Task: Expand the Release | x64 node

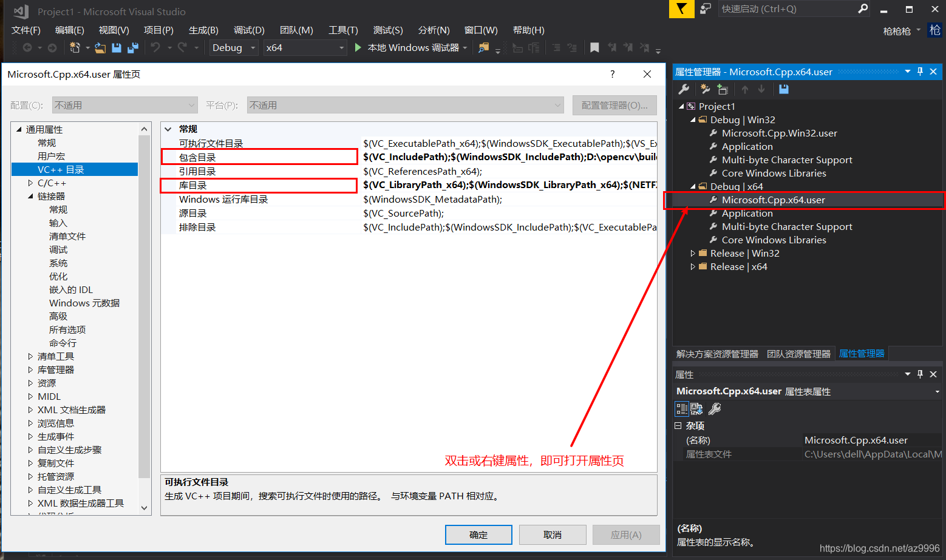Action: coord(693,266)
